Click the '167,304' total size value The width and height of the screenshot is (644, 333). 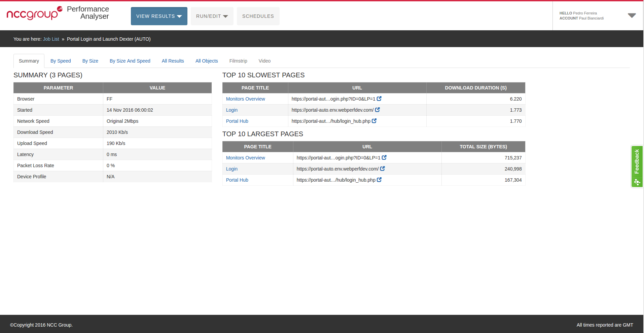click(x=513, y=180)
